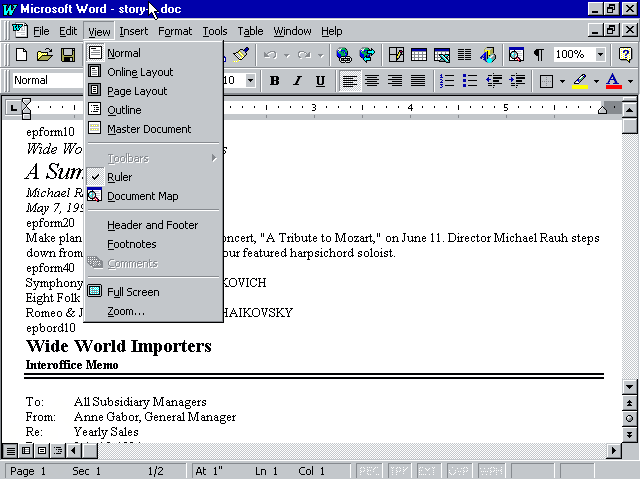The height and width of the screenshot is (480, 640).
Task: Click the Document Map toolbar icon
Action: tap(516, 54)
